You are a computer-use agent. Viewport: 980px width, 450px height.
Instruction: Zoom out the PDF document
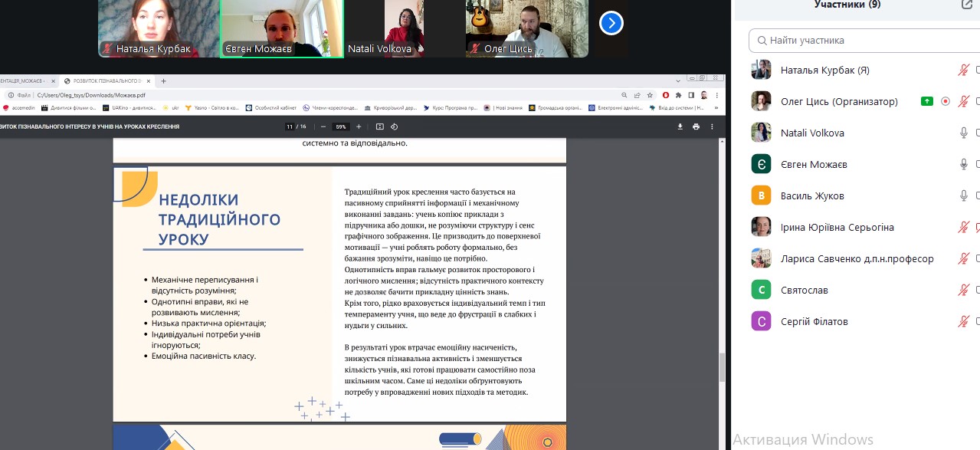tap(323, 126)
